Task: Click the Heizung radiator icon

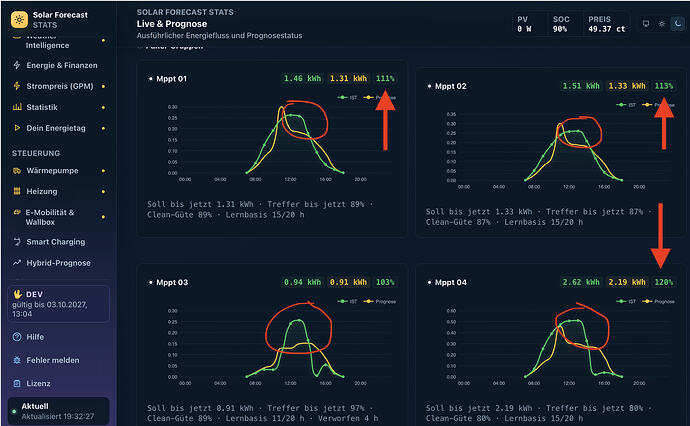Action: coord(17,191)
